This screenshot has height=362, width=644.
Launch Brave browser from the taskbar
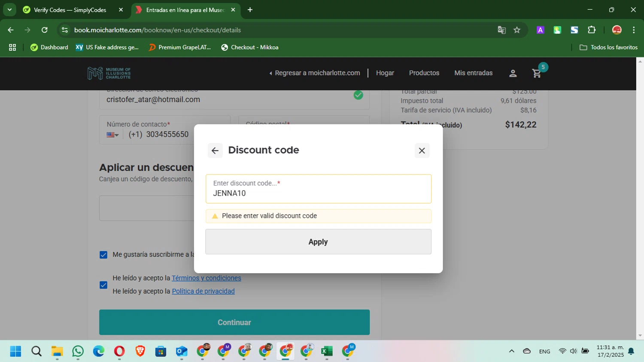pos(140,351)
